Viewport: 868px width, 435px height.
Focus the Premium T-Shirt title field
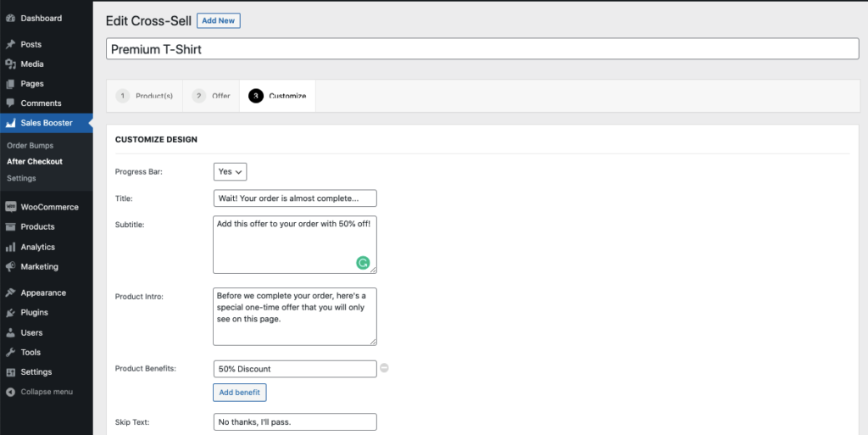click(x=482, y=48)
